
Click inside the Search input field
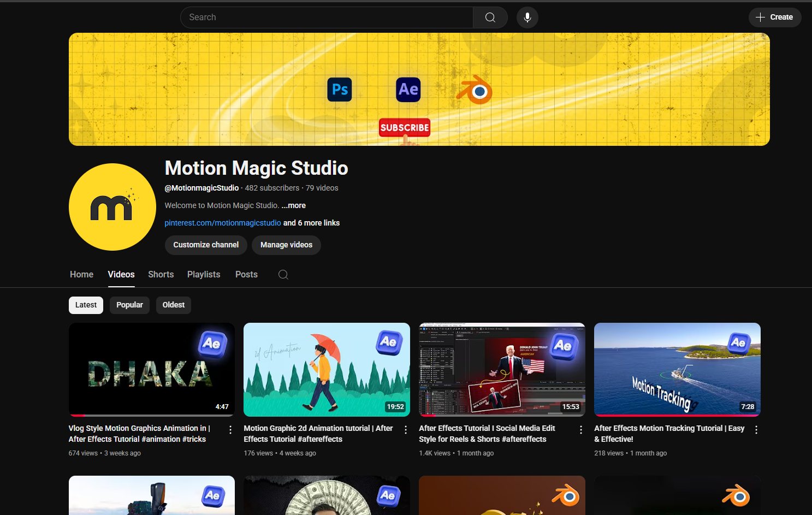[327, 17]
